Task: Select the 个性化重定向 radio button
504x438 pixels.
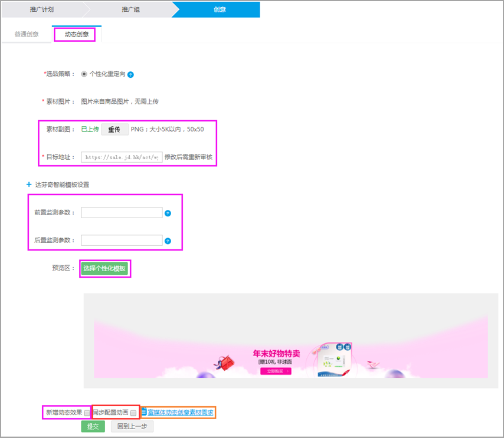Action: pos(84,74)
